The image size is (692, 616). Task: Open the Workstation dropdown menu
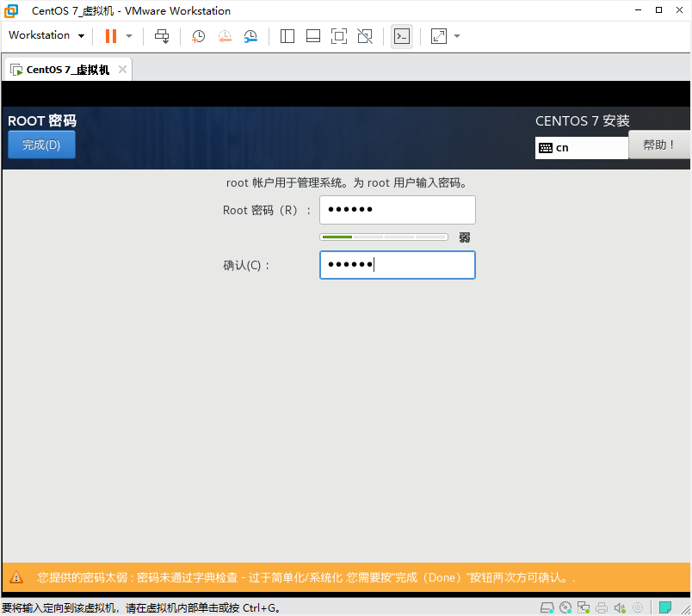point(46,35)
